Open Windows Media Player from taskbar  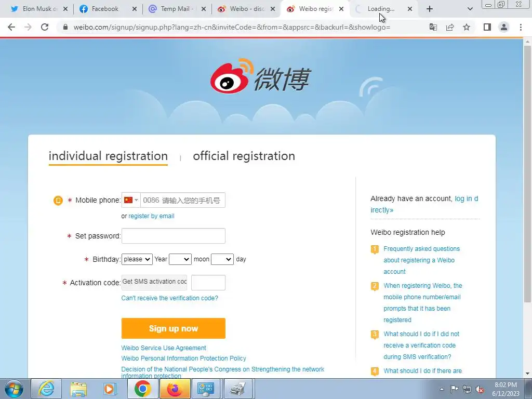pyautogui.click(x=110, y=389)
